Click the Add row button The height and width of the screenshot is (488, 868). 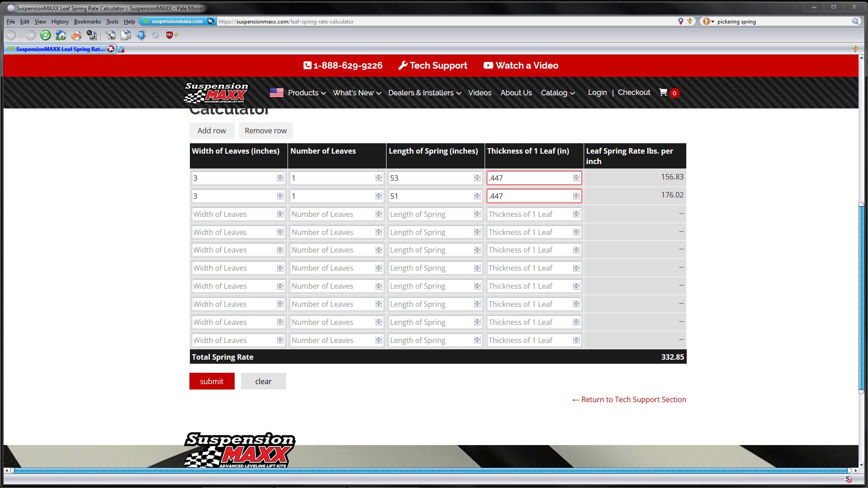(212, 131)
